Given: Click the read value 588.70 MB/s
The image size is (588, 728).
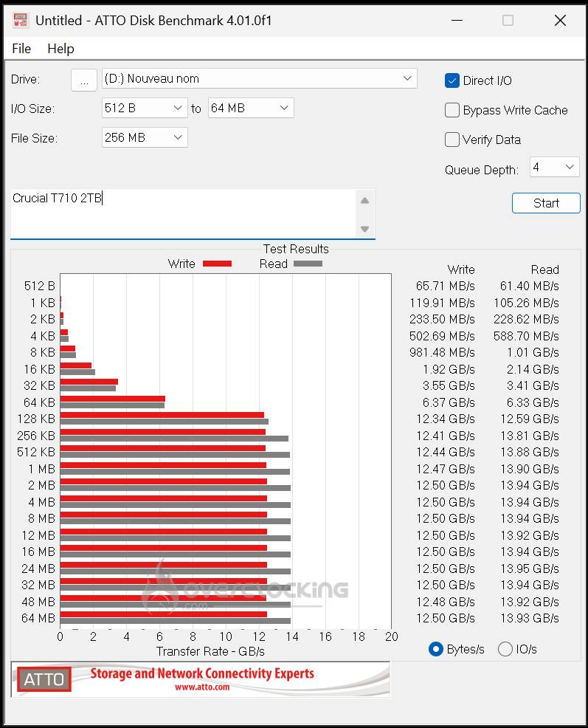Looking at the screenshot, I should point(526,336).
